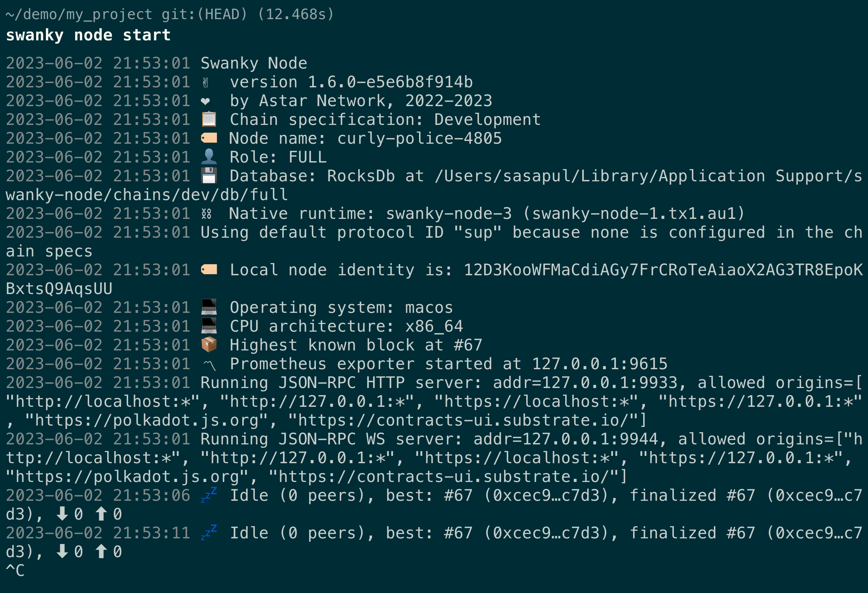Click the ^C interrupt marker at bottom
Viewport: 868px width, 593px height.
[15, 570]
